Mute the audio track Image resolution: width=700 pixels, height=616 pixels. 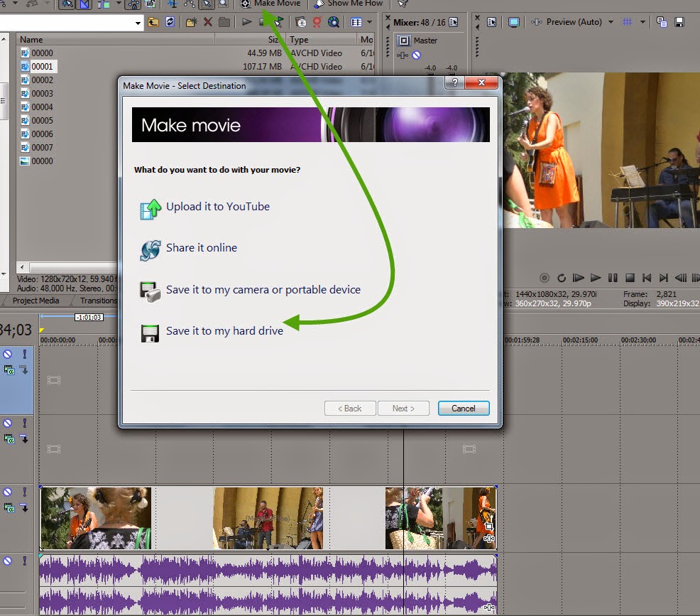[7, 559]
